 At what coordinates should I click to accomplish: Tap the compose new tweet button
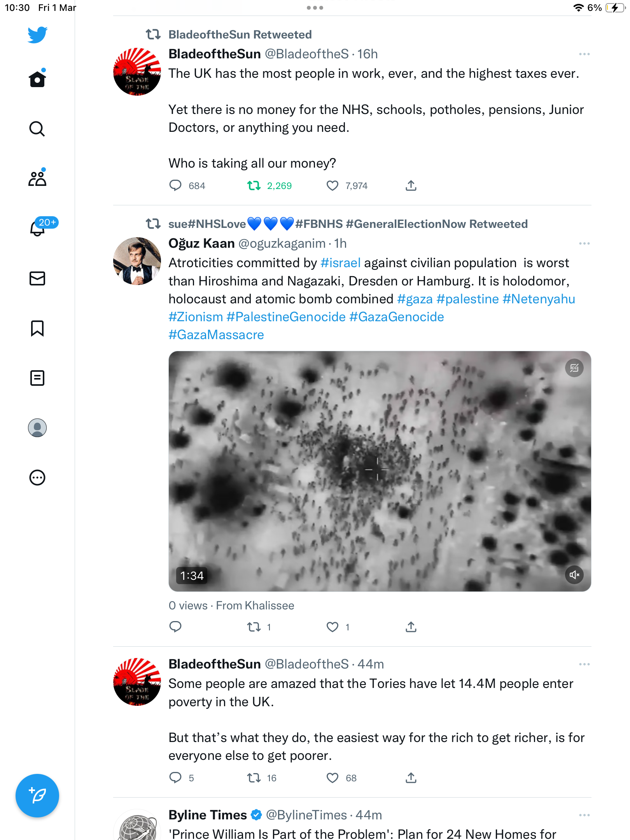[37, 796]
